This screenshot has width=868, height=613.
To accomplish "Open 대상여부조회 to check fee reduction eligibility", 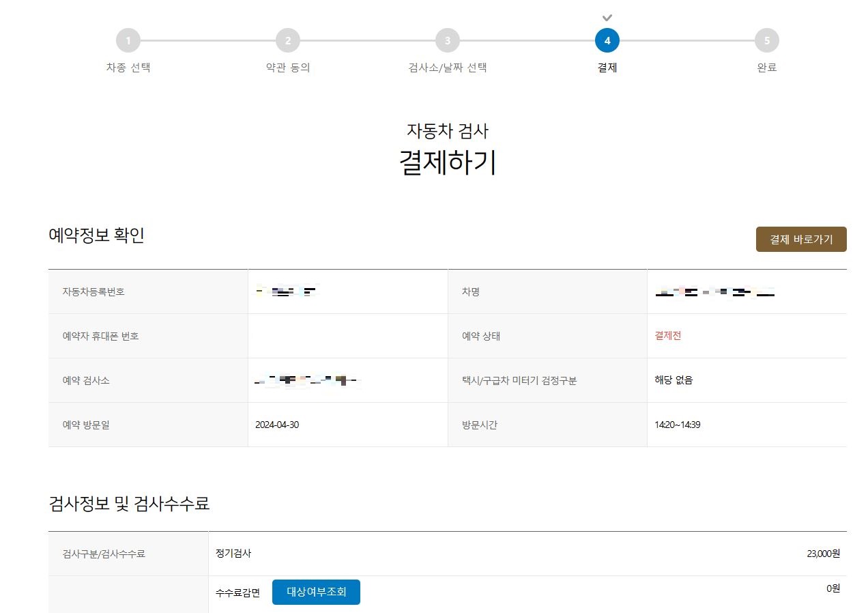I will [316, 592].
